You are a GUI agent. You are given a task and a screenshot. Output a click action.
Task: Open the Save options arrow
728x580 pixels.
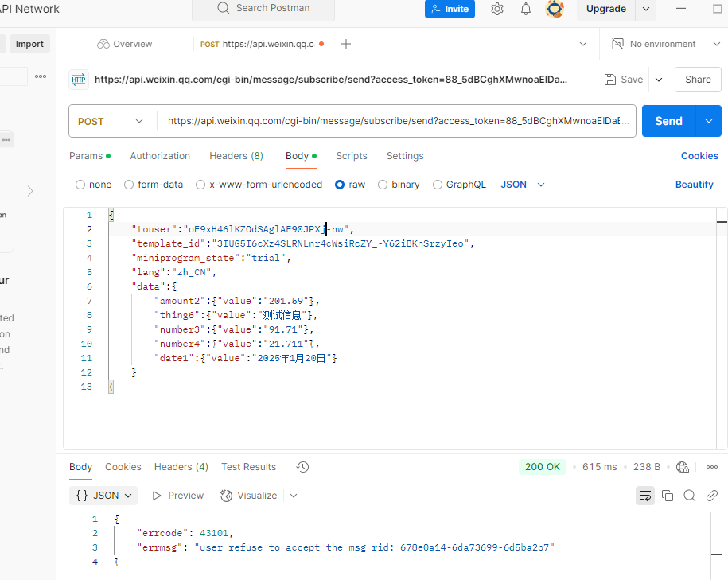pos(659,80)
